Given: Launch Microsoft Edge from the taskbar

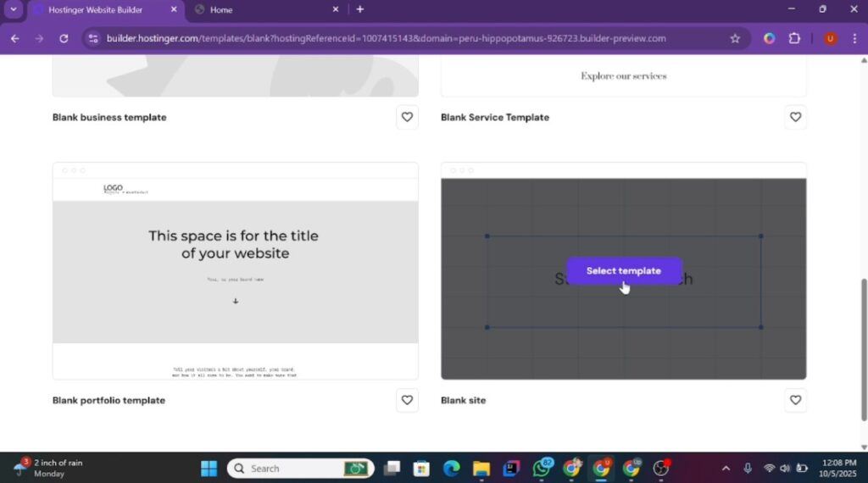Looking at the screenshot, I should [451, 469].
